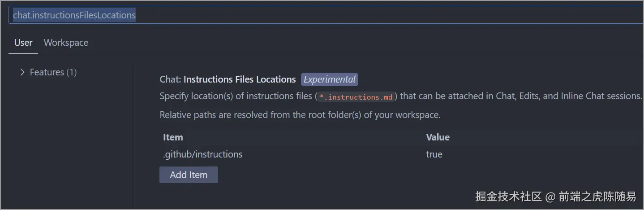Viewport: 644px width, 210px height.
Task: Click 'Inline Chat sessions' in the description
Action: point(601,96)
